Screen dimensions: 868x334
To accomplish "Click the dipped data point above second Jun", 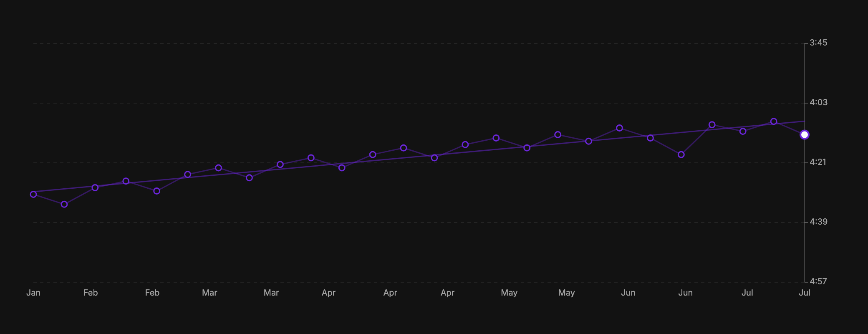I will [681, 155].
